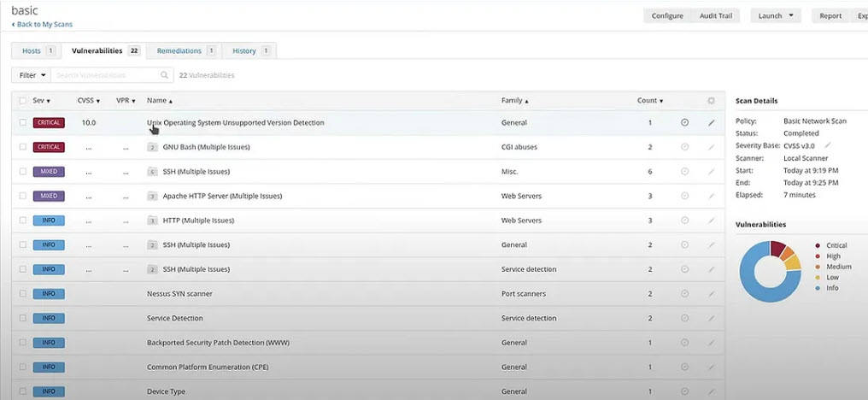Screen dimensions: 868x400
Task: Open the History tab
Action: (x=250, y=51)
